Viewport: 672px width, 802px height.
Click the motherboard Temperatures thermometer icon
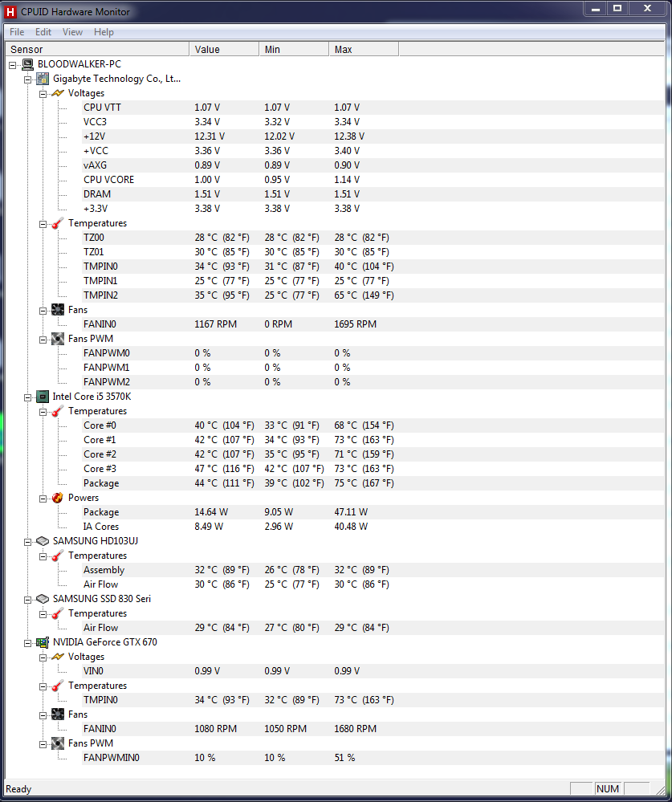[58, 223]
